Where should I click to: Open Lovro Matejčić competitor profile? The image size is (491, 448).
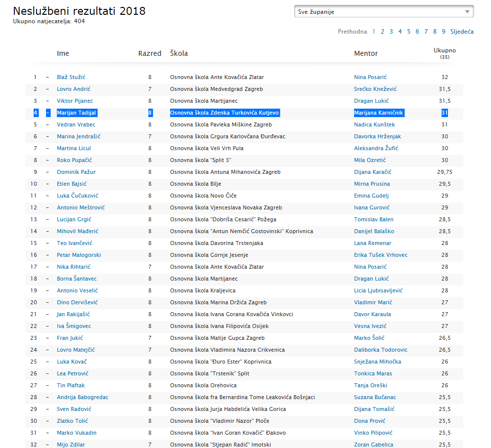pyautogui.click(x=76, y=350)
